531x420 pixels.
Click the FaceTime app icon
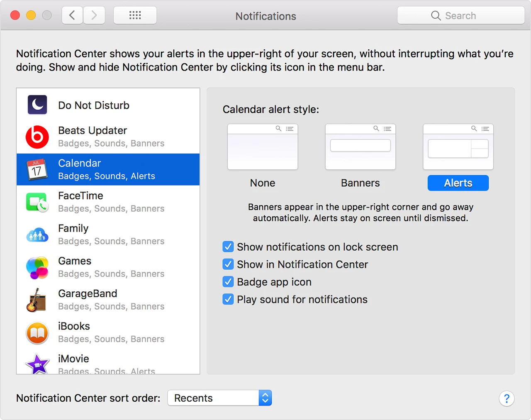click(x=37, y=202)
